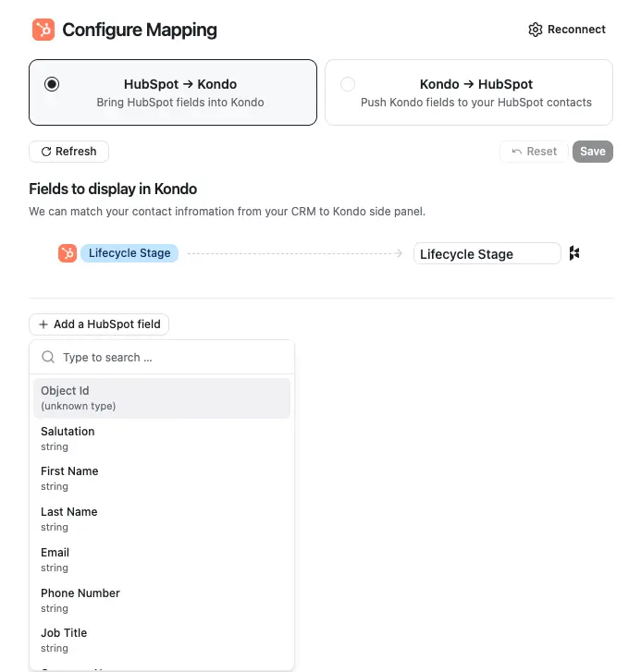Click the HubSpot logo beside Configure Mapping

tap(43, 30)
